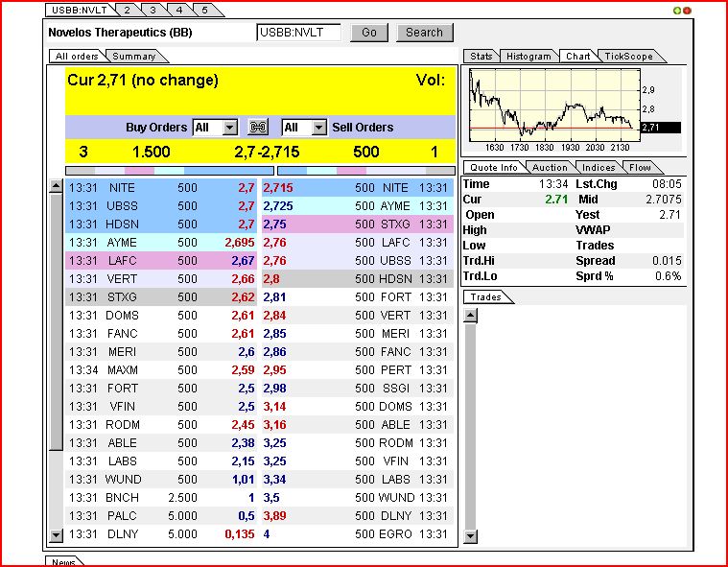728x567 pixels.
Task: Click the green circle icon at top right
Action: click(677, 11)
